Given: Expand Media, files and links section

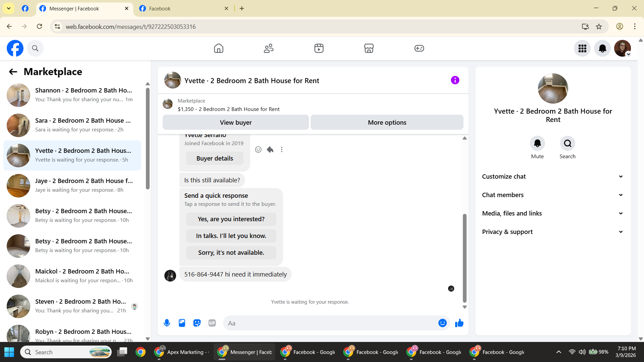Looking at the screenshot, I should click(553, 214).
